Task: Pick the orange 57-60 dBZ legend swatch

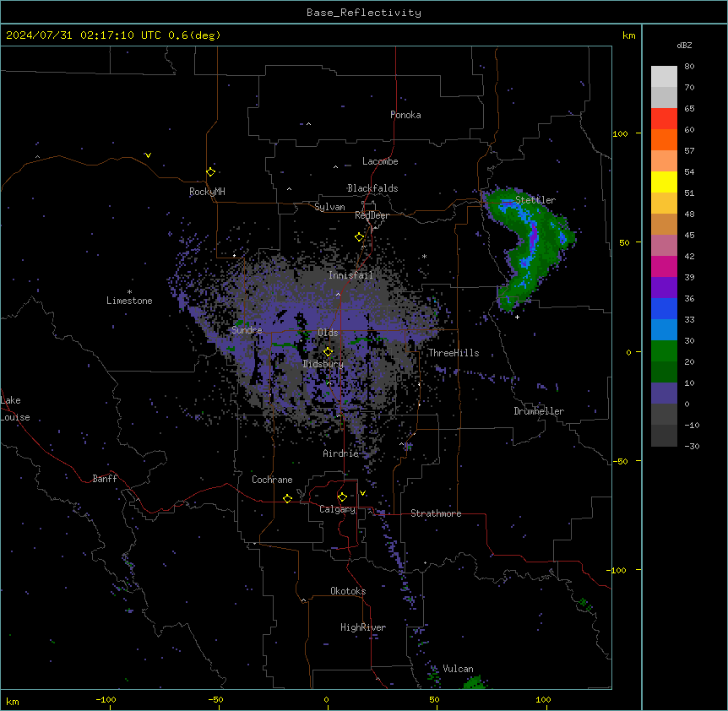Action: [x=664, y=139]
